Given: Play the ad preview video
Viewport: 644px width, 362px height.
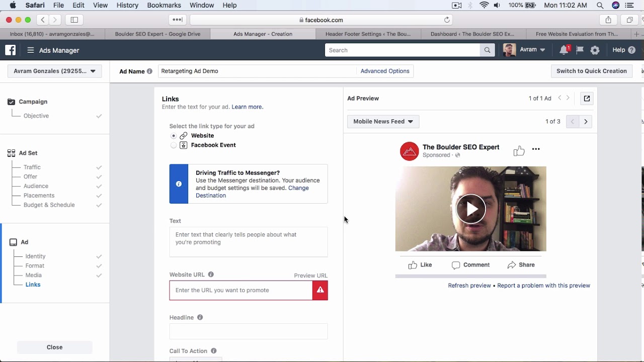Looking at the screenshot, I should [470, 209].
